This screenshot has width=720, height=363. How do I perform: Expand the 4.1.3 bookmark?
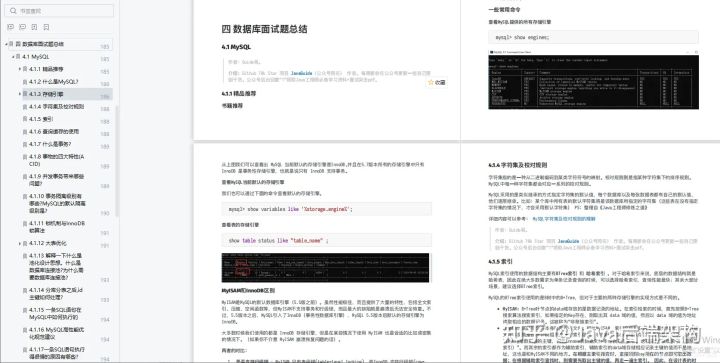coord(20,94)
